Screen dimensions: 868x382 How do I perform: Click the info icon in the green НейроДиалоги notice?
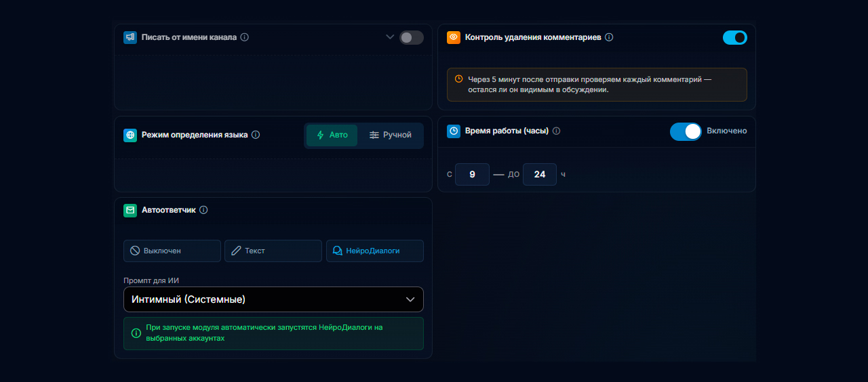(x=136, y=333)
